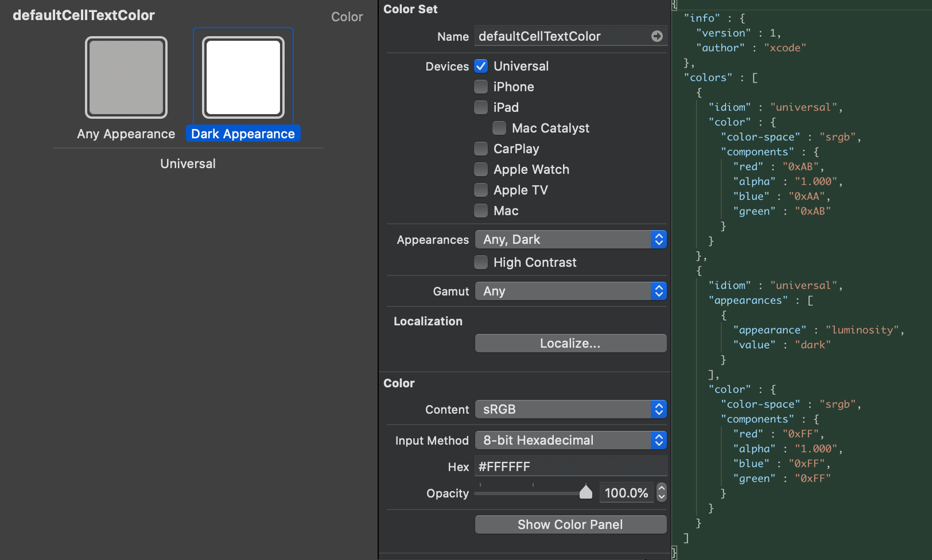
Task: Click the arrow icon in the Name field
Action: pos(657,36)
